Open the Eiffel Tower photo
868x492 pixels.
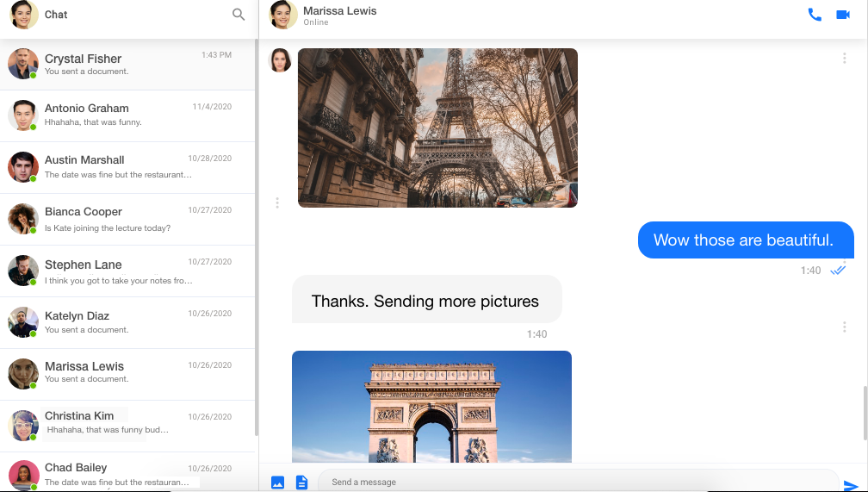(437, 128)
